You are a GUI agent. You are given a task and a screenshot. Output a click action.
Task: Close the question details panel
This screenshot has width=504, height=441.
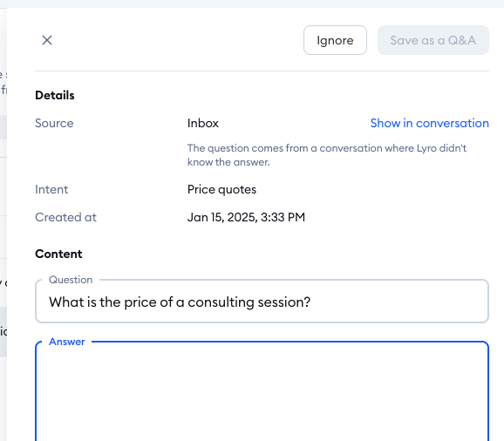[47, 40]
